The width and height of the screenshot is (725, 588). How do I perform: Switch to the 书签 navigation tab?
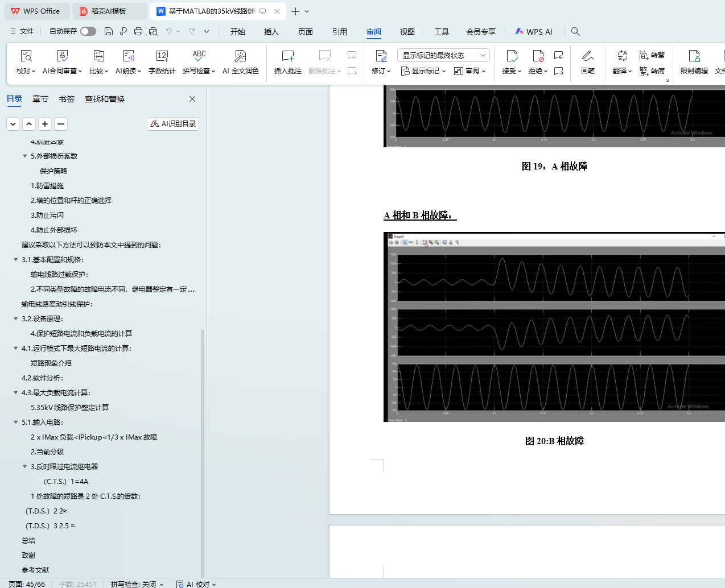tap(67, 99)
